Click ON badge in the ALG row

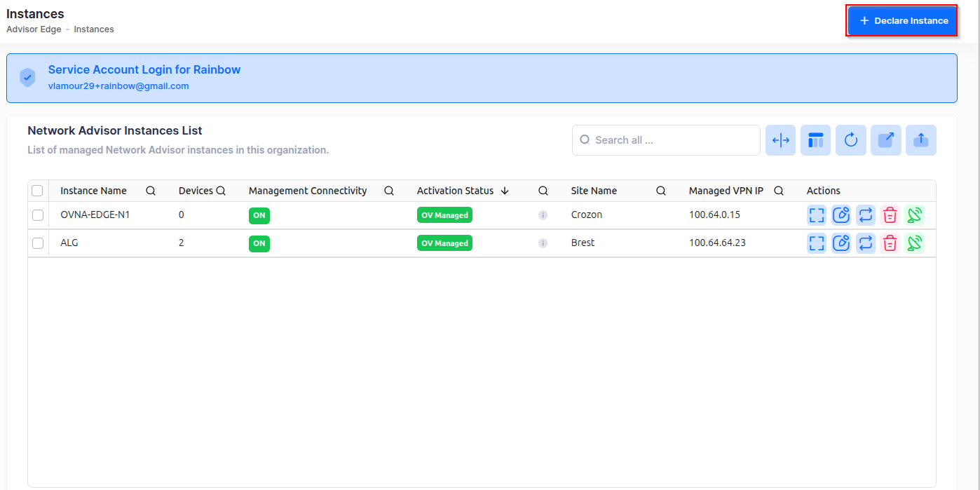(x=259, y=243)
